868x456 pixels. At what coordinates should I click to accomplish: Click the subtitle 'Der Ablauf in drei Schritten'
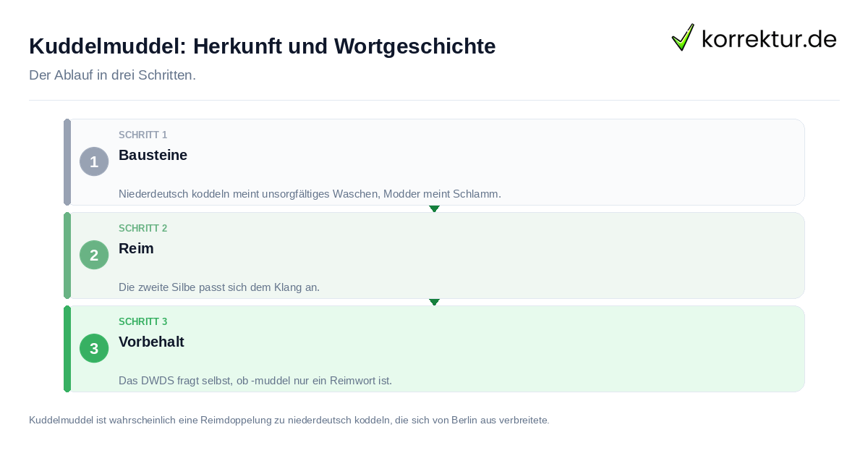[x=112, y=75]
